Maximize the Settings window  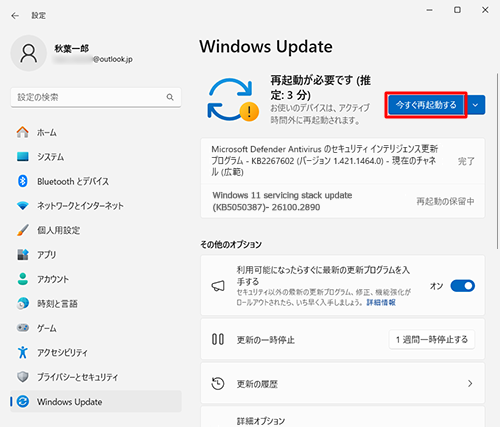point(457,10)
